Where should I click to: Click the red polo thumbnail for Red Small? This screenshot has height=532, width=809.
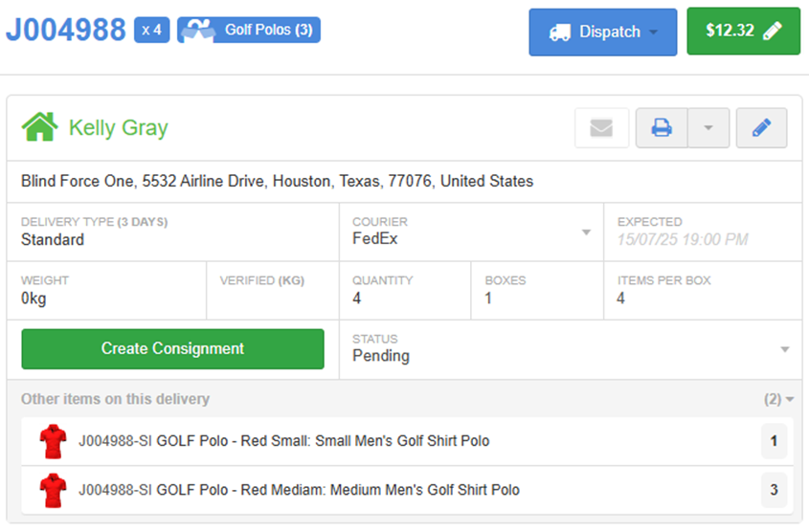point(54,441)
